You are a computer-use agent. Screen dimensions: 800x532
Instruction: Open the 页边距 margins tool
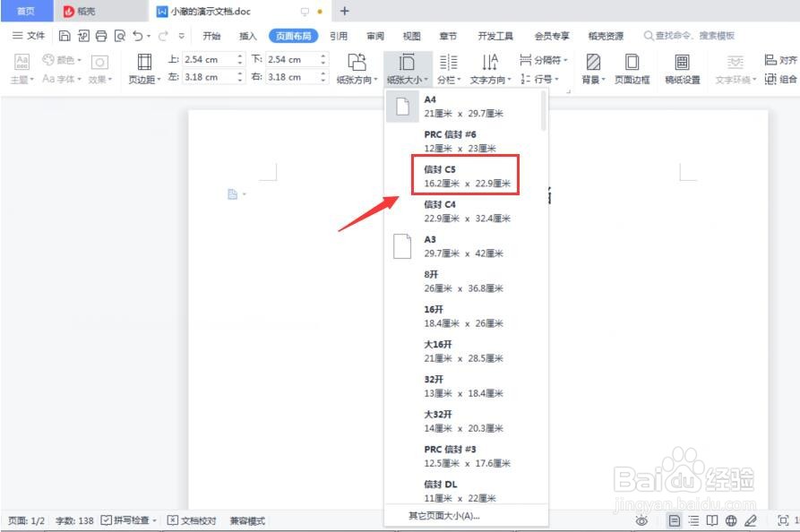[144, 69]
